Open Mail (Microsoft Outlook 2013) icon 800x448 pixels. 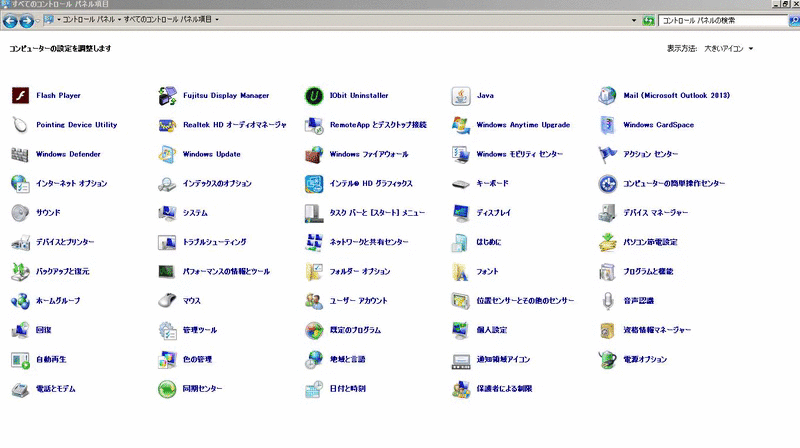coord(607,95)
